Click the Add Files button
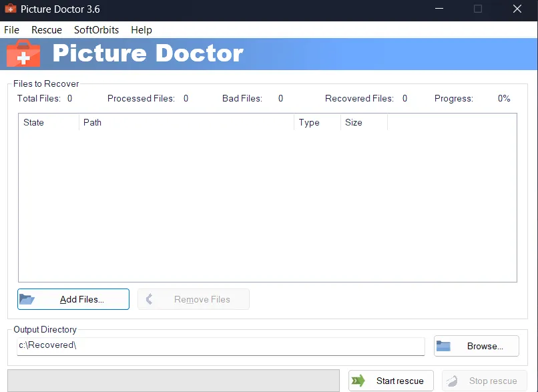The image size is (538, 392). point(73,299)
